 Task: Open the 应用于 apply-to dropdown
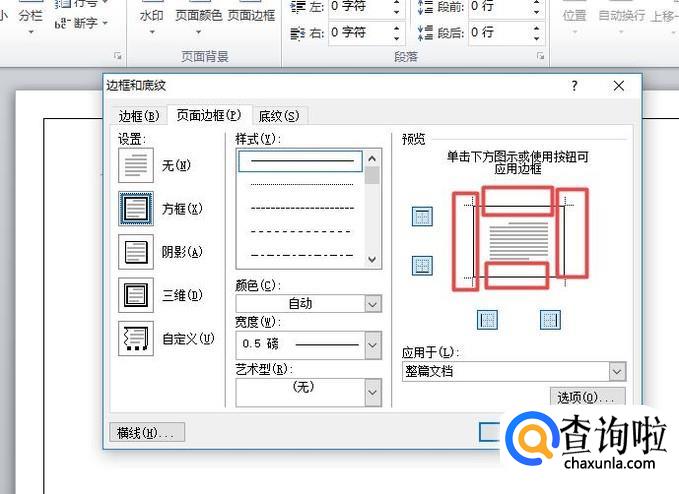(616, 371)
